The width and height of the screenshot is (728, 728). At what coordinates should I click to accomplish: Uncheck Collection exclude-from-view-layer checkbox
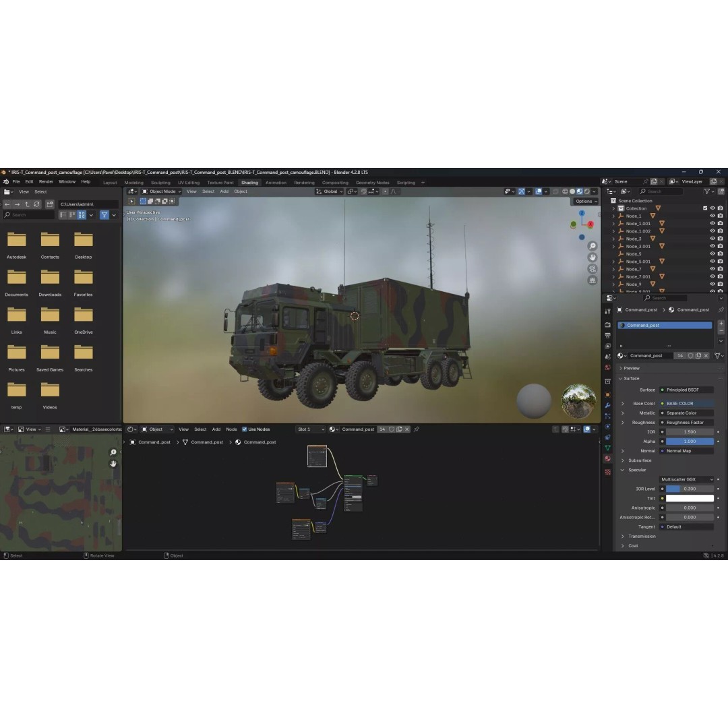[705, 208]
